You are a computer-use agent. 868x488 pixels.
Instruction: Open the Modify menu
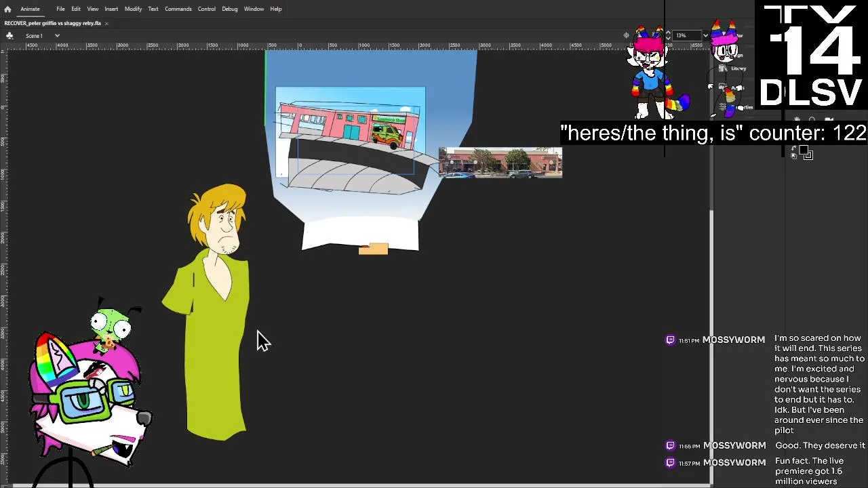(x=133, y=9)
